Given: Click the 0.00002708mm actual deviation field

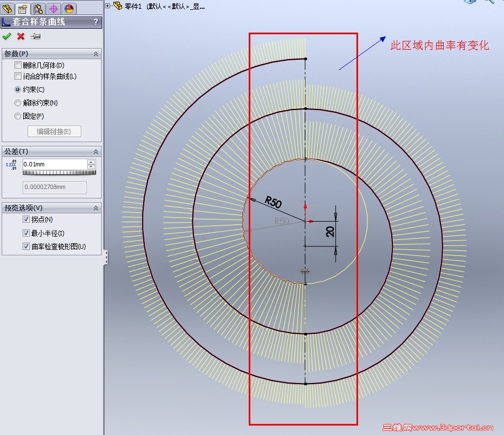Looking at the screenshot, I should click(x=55, y=187).
